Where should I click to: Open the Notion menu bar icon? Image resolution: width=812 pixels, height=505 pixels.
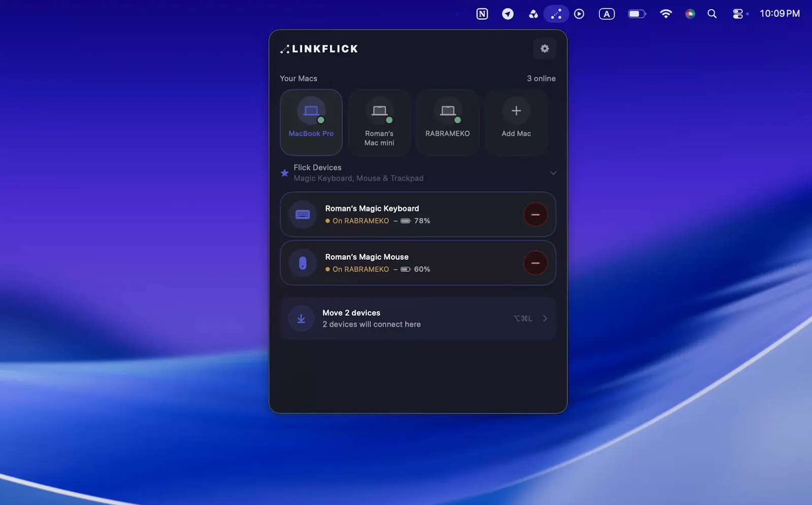(482, 14)
